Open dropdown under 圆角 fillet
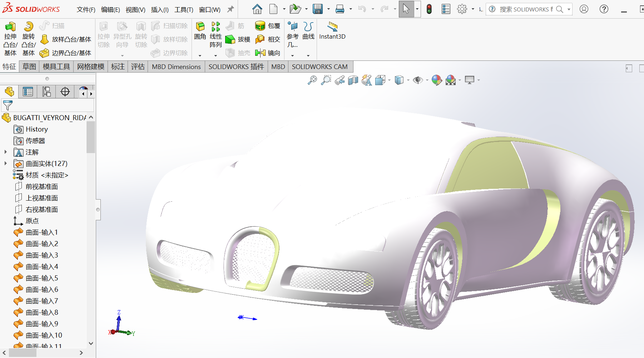The width and height of the screenshot is (644, 358). 200,55
